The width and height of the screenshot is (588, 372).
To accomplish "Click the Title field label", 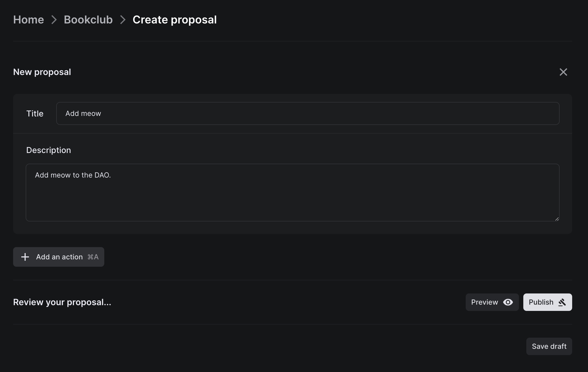I will (x=35, y=113).
